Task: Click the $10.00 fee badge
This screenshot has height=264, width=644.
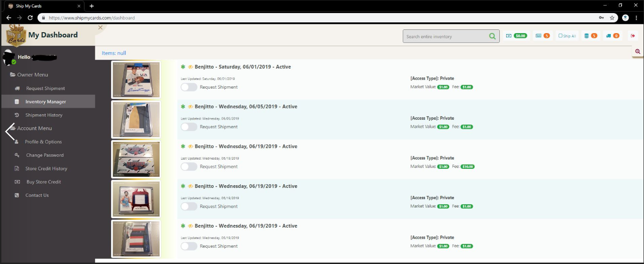Action: [x=468, y=167]
